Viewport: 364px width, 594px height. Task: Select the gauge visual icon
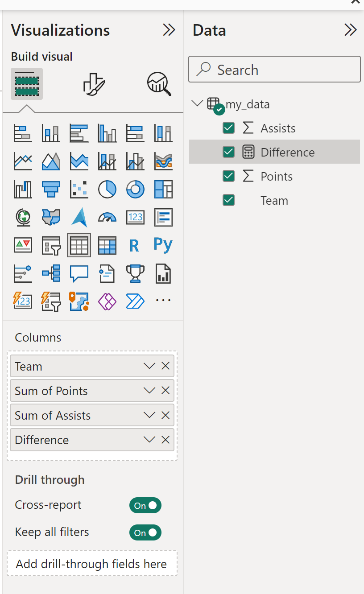point(107,218)
